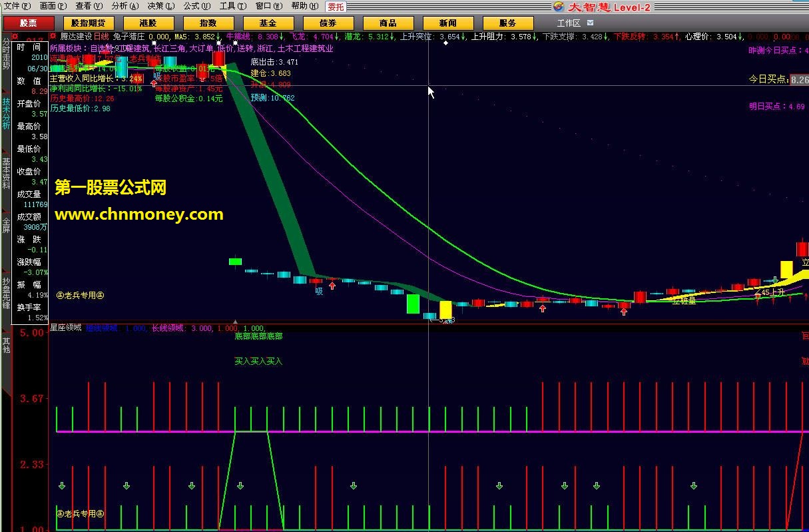Open the 工具 menu
Image resolution: width=809 pixels, height=532 pixels.
pyautogui.click(x=233, y=6)
